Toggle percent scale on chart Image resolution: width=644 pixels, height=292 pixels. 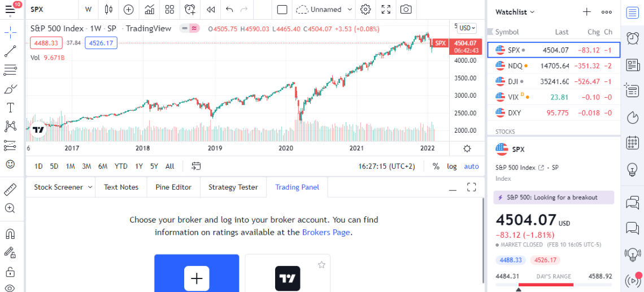(436, 166)
